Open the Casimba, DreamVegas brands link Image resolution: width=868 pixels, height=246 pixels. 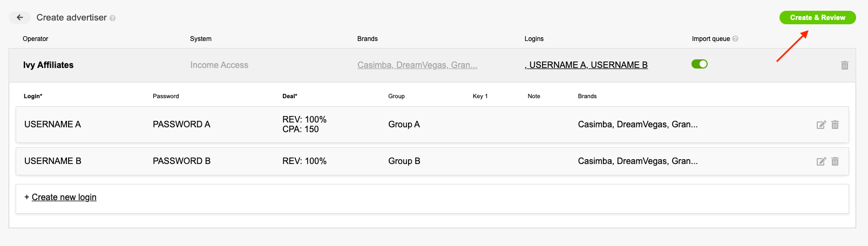(x=417, y=65)
